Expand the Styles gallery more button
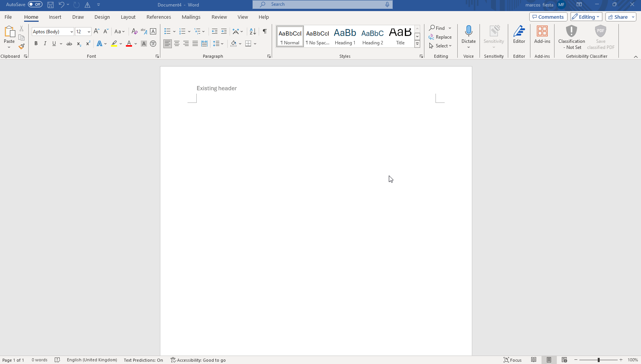641x364 pixels. [417, 44]
